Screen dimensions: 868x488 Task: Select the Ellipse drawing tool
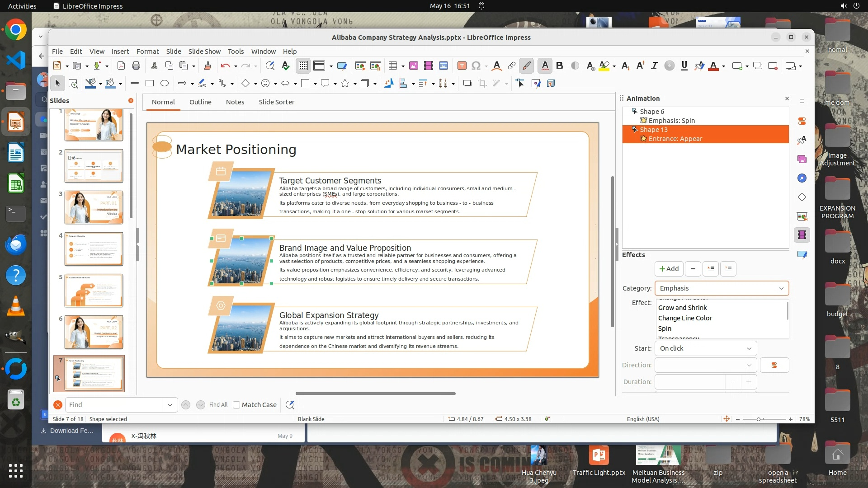[165, 83]
